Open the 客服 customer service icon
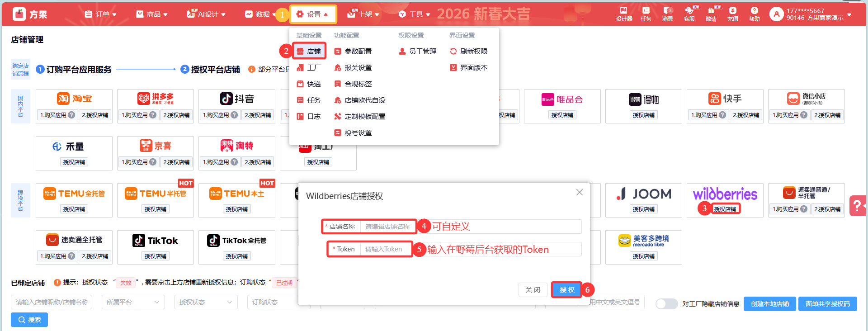This screenshot has height=331, width=868. click(x=689, y=14)
